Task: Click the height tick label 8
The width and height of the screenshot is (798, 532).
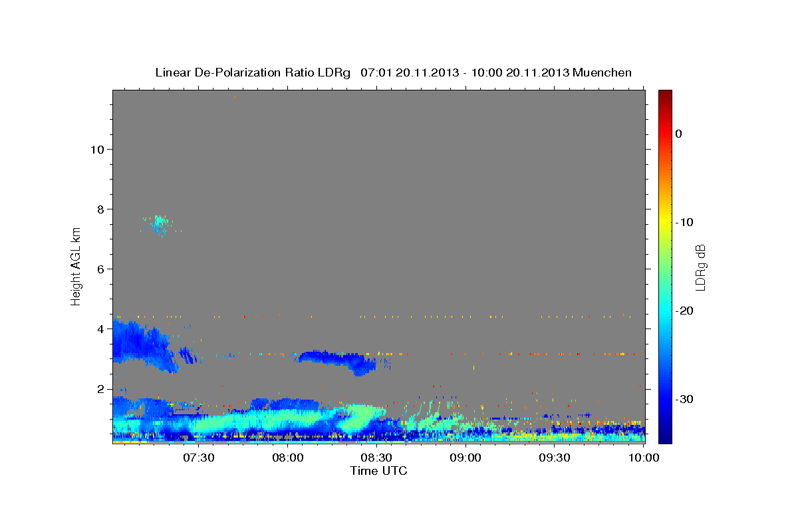Action: tap(100, 209)
